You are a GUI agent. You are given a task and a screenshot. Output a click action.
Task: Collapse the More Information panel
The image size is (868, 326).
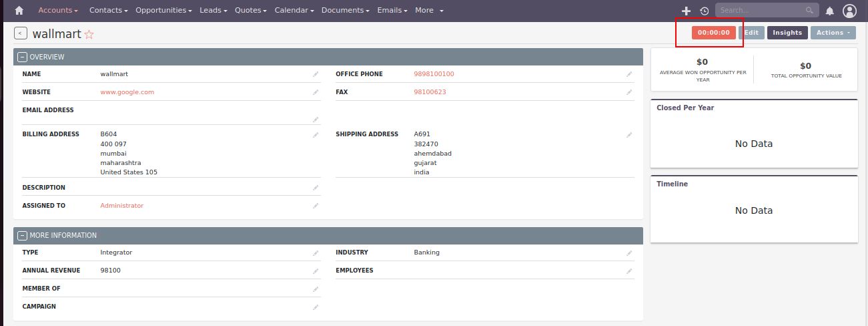(22, 236)
